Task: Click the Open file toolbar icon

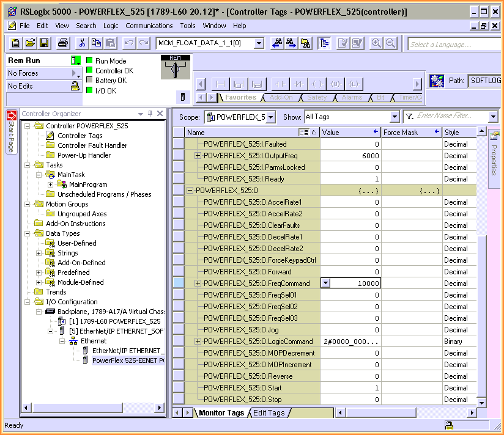Action: 30,43
